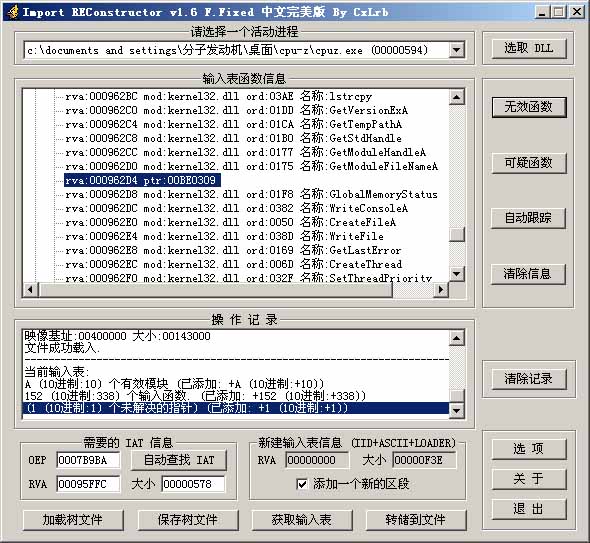Click the 无效函数 button
Image resolution: width=590 pixels, height=543 pixels.
click(x=529, y=107)
